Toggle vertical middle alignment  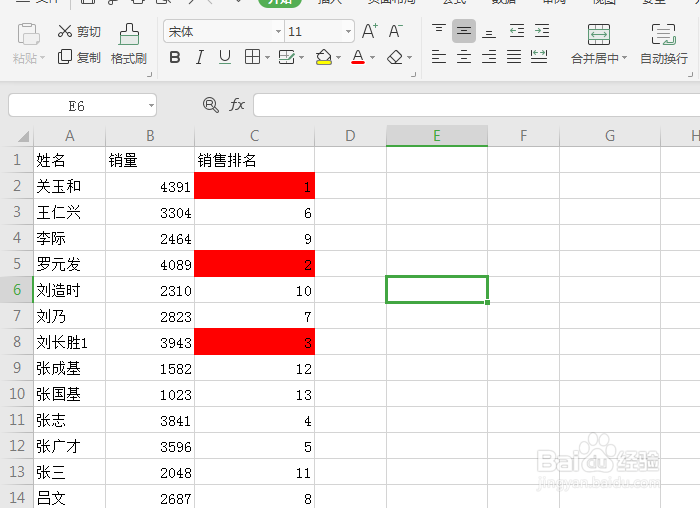(x=464, y=31)
